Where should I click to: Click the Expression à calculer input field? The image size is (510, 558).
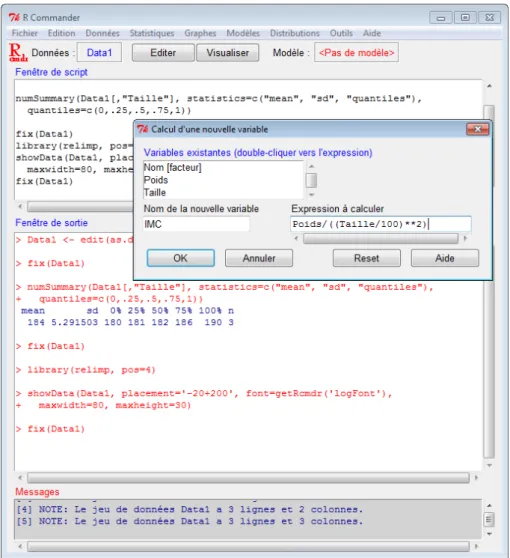point(381,224)
